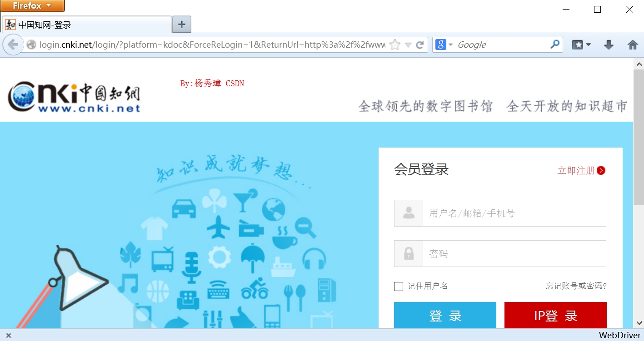Click the Google search field
Viewport: 644px width, 341px height.
click(x=502, y=44)
